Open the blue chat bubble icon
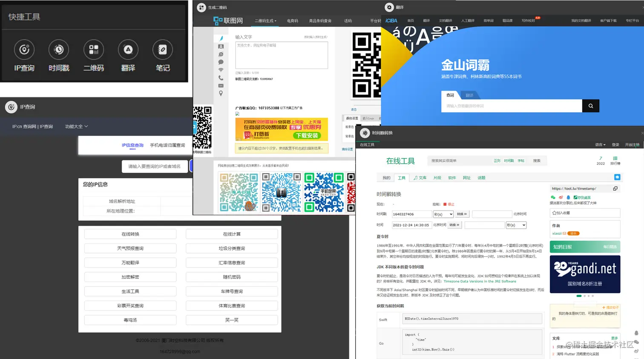This screenshot has height=359, width=644. (617, 177)
